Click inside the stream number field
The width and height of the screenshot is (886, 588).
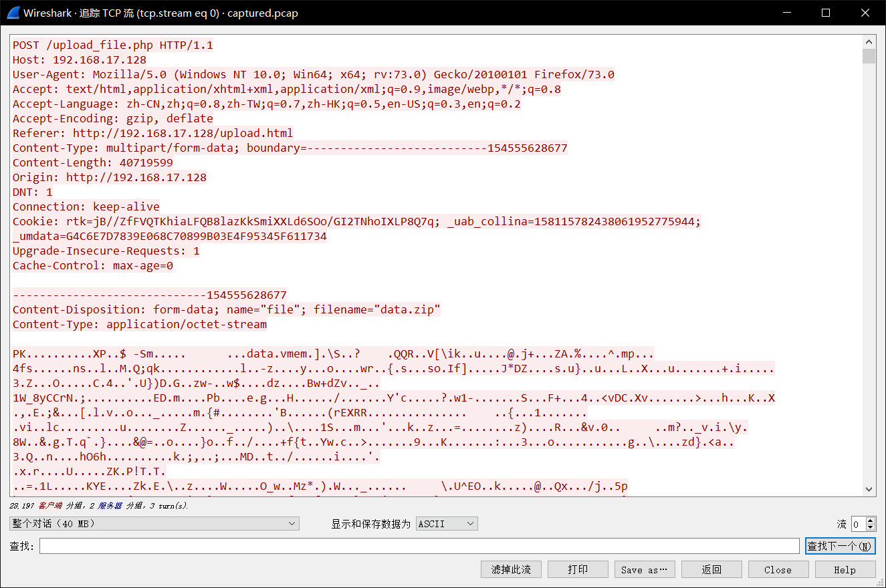(x=858, y=525)
